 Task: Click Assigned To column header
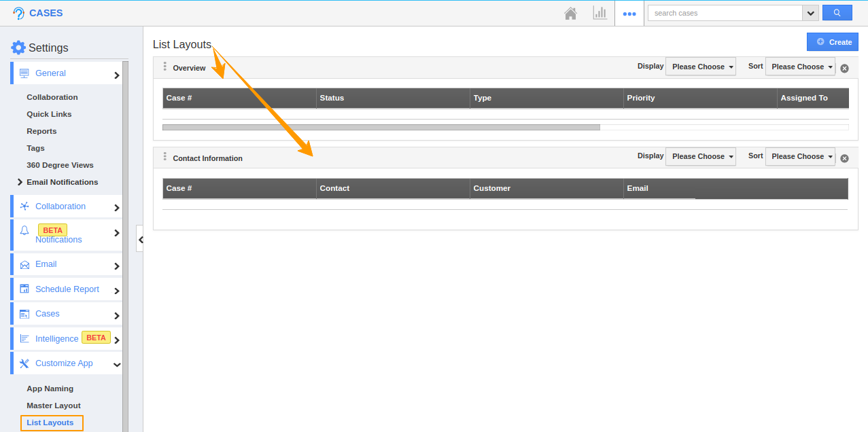(x=813, y=98)
